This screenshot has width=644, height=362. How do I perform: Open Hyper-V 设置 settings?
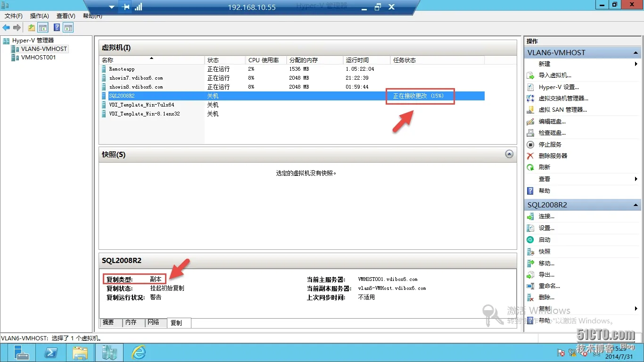559,87
